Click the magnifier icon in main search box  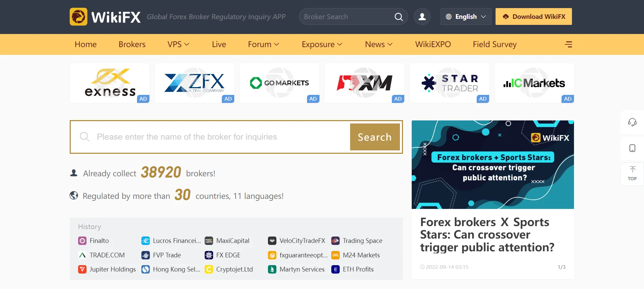tap(84, 137)
